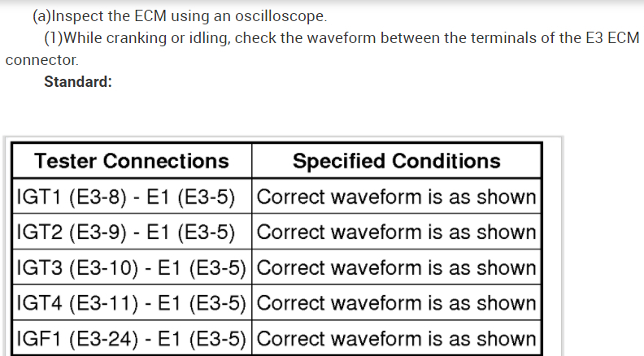This screenshot has height=356, width=644.
Task: Click the specified condition cell in IGT2 row
Action: point(396,232)
